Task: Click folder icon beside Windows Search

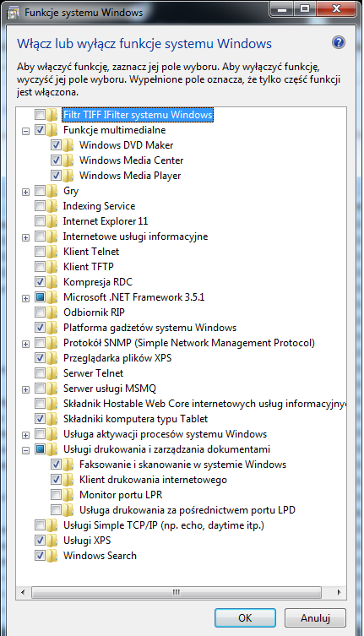Action: (52, 556)
